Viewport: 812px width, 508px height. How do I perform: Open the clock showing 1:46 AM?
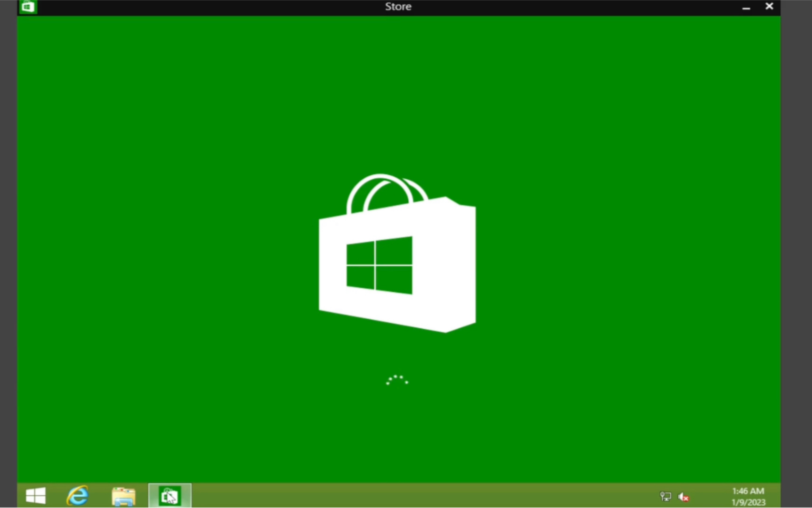[x=748, y=491]
